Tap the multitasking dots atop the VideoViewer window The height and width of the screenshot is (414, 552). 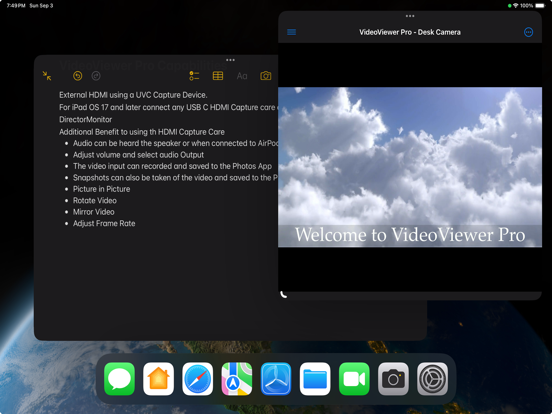(410, 16)
